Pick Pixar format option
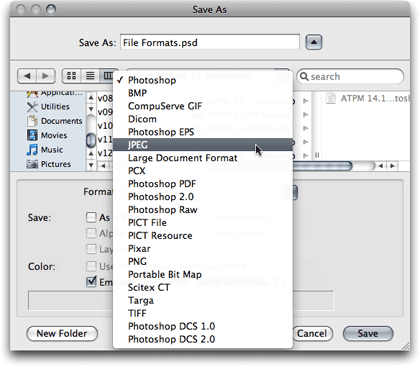420x367 pixels. pyautogui.click(x=203, y=249)
